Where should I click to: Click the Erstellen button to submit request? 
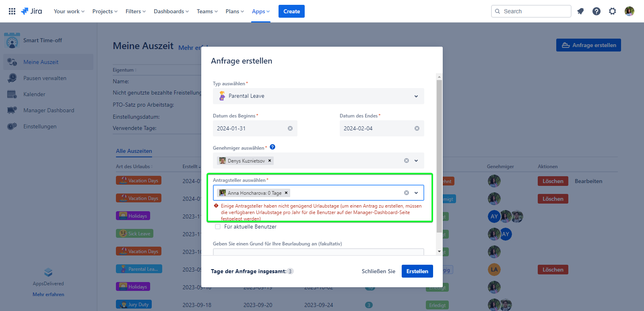click(417, 271)
